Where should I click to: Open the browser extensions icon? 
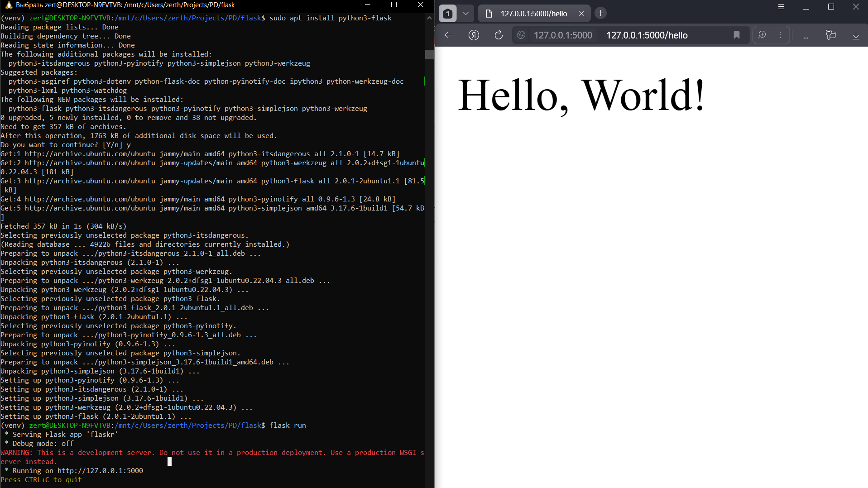click(830, 35)
